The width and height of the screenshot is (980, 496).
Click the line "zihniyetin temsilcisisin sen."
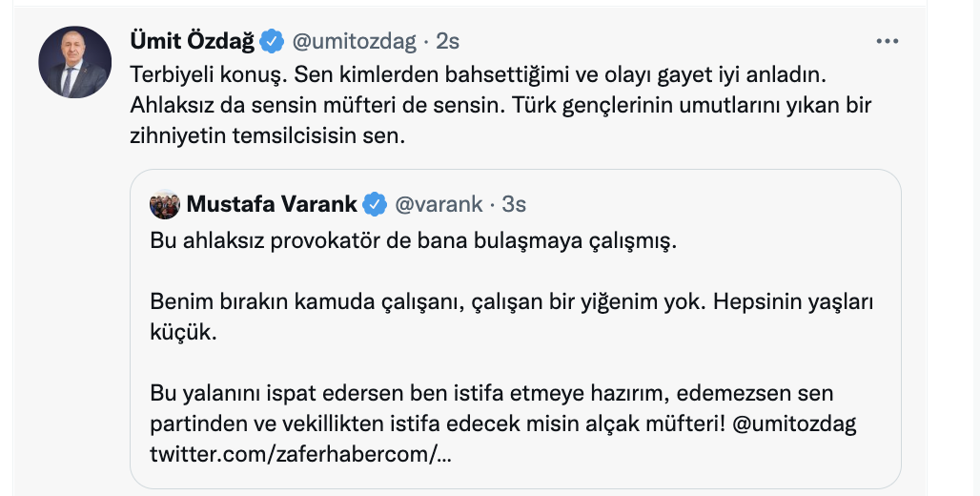tap(267, 134)
